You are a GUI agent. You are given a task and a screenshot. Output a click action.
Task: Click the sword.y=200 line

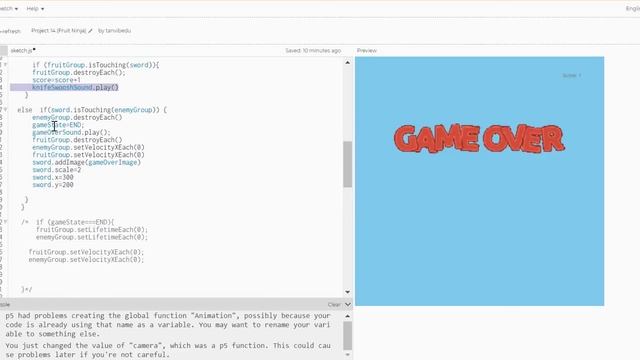pos(53,185)
